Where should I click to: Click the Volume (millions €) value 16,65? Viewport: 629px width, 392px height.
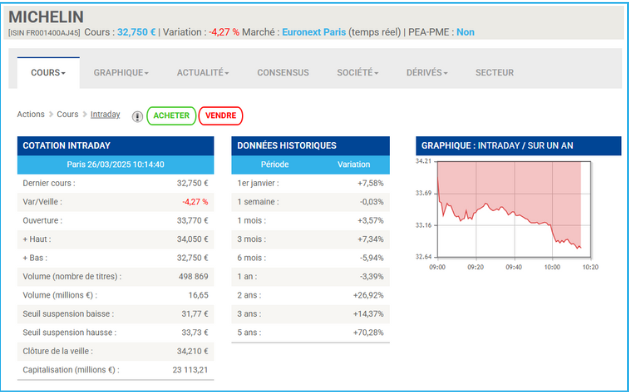click(198, 295)
